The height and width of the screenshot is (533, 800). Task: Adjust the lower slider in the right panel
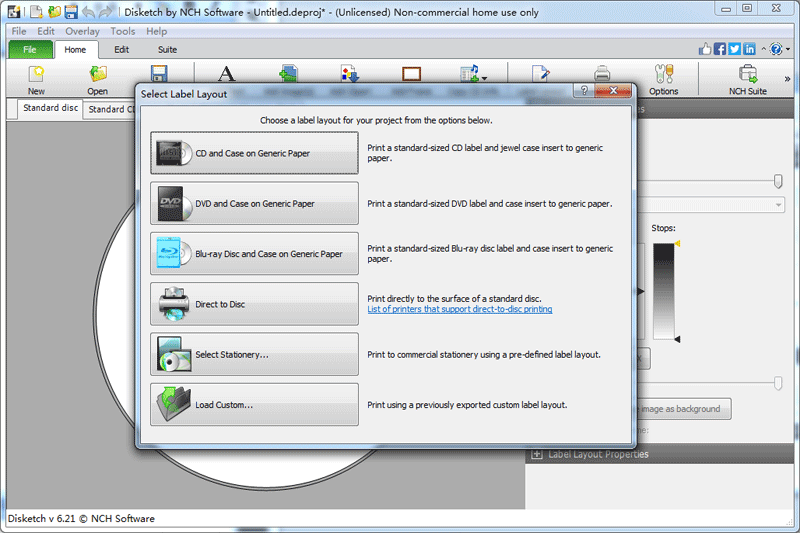tap(778, 383)
